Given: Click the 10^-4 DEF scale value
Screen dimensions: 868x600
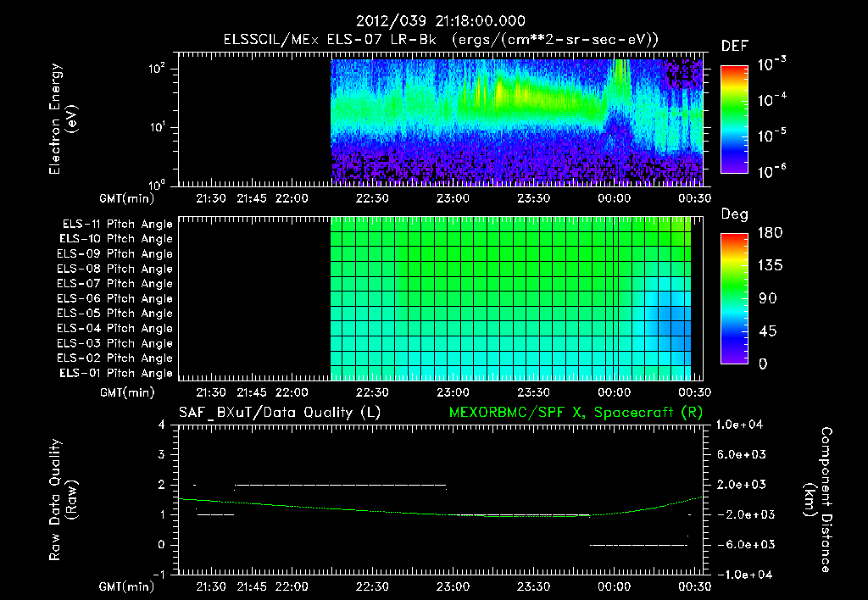Looking at the screenshot, I should coord(771,100).
